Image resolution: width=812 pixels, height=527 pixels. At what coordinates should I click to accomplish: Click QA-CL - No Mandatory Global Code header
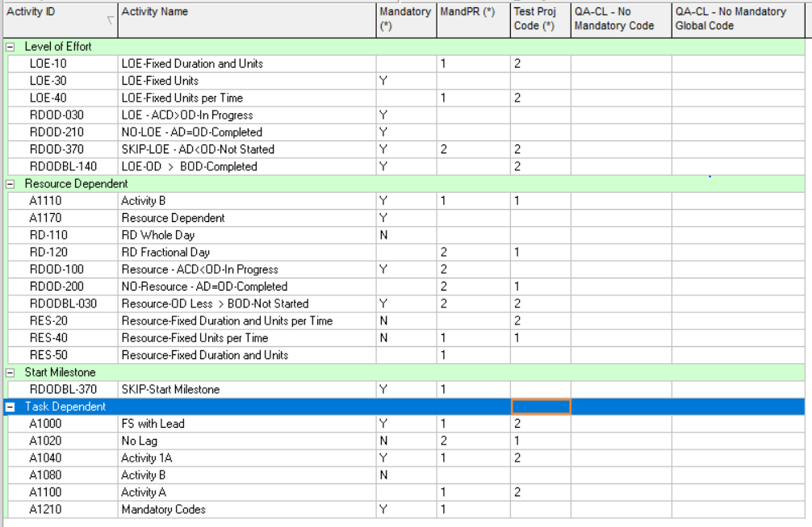[x=737, y=19]
